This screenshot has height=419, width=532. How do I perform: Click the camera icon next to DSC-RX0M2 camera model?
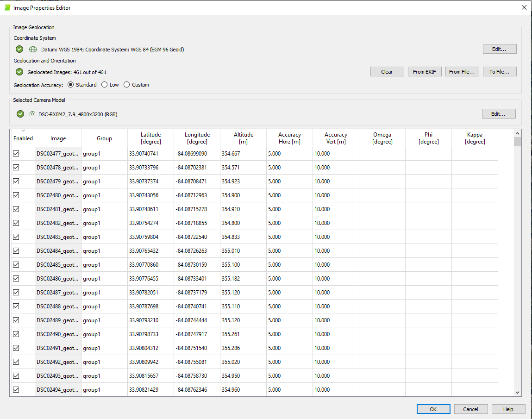pos(31,113)
